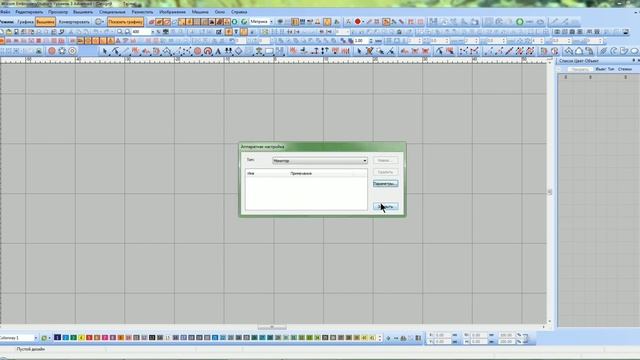Viewport: 640px width, 360px height.
Task: Select teal color swatch 3
Action: (73, 338)
